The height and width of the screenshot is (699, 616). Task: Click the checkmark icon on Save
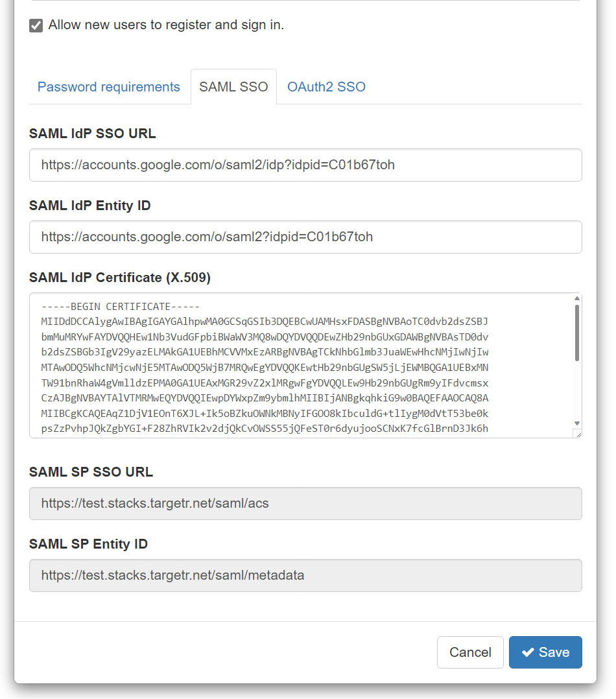pos(528,652)
